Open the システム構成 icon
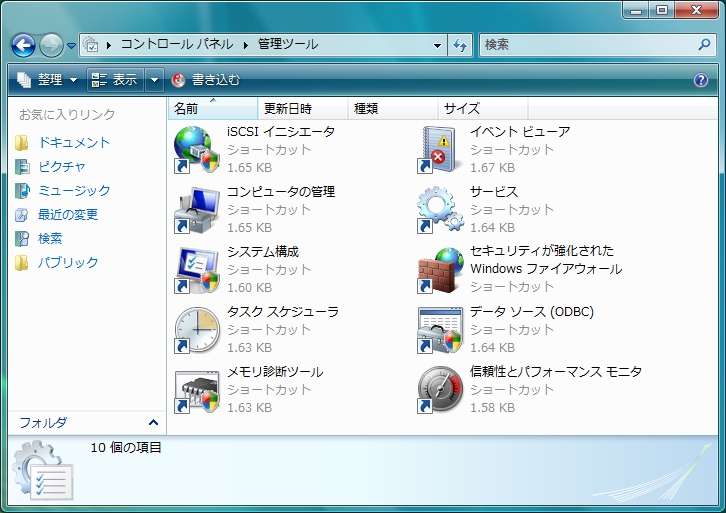The image size is (726, 513). 197,270
